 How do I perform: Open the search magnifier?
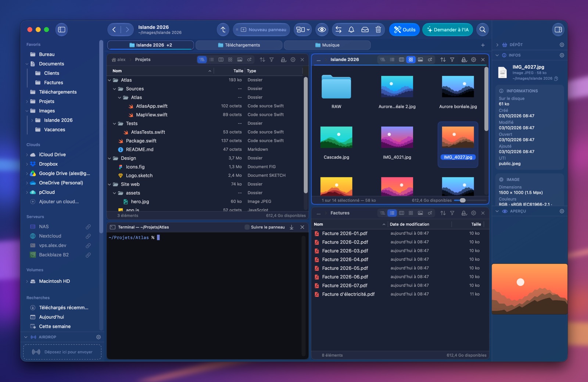(483, 30)
